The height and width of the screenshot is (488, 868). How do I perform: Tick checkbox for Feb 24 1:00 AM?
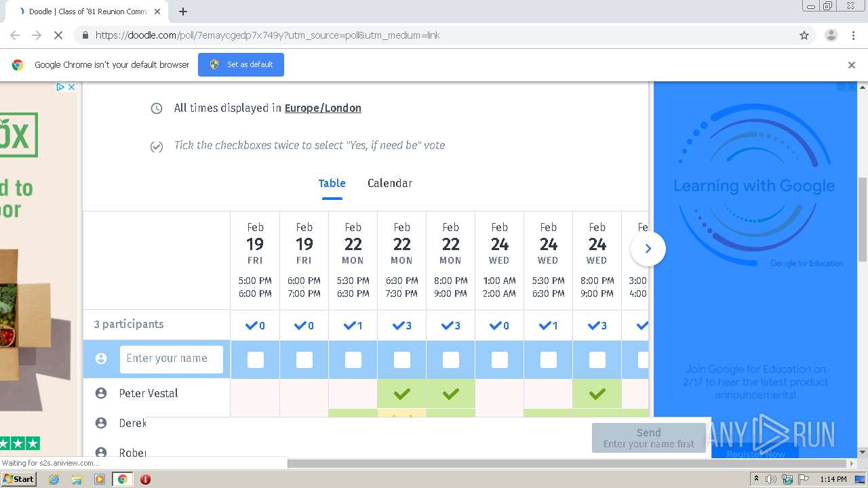pyautogui.click(x=500, y=360)
